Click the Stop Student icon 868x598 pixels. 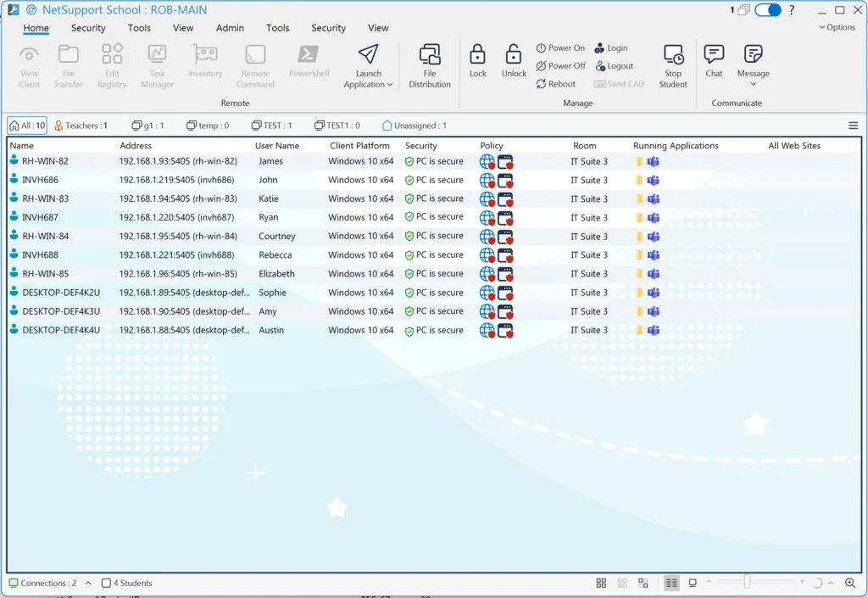673,54
